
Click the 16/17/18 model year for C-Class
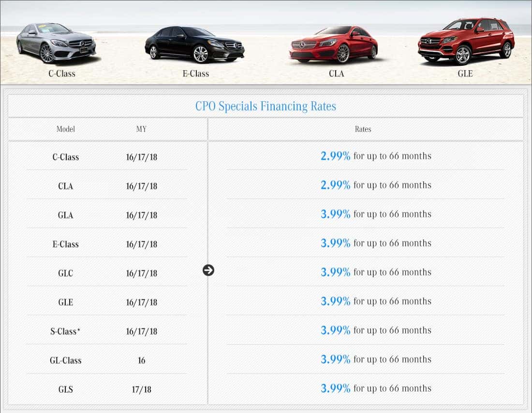tap(142, 157)
